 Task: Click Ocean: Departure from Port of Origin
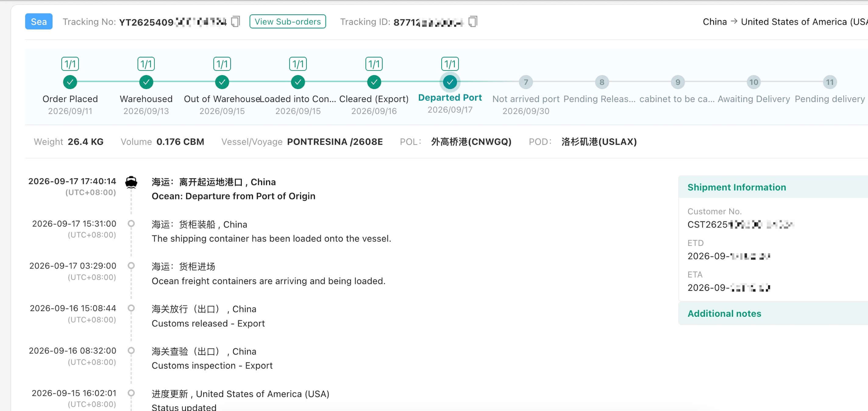click(x=233, y=196)
